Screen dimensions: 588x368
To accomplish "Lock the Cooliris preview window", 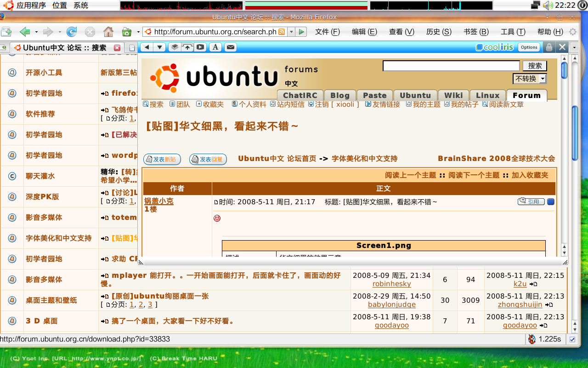I will [x=548, y=47].
